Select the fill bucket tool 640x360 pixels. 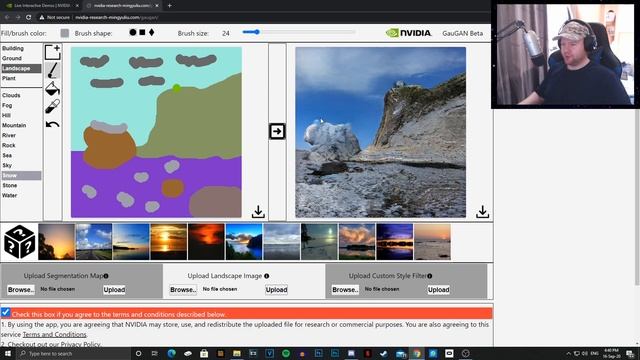(x=53, y=88)
